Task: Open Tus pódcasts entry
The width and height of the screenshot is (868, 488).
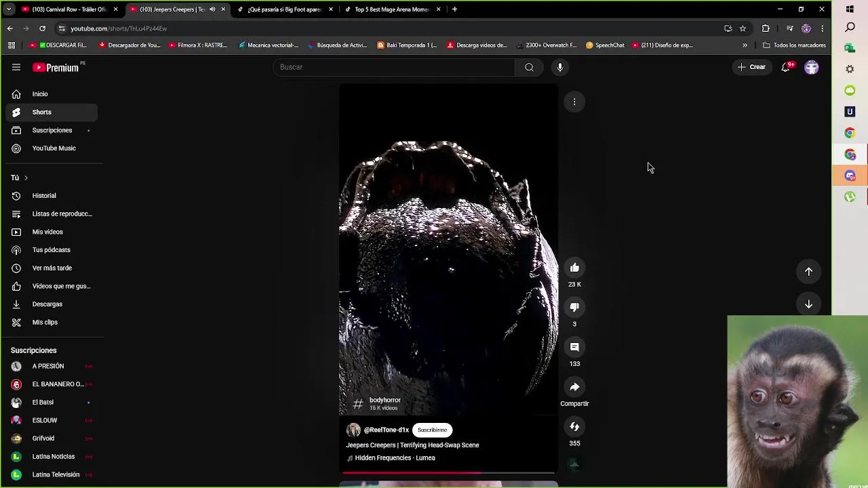Action: coord(52,250)
